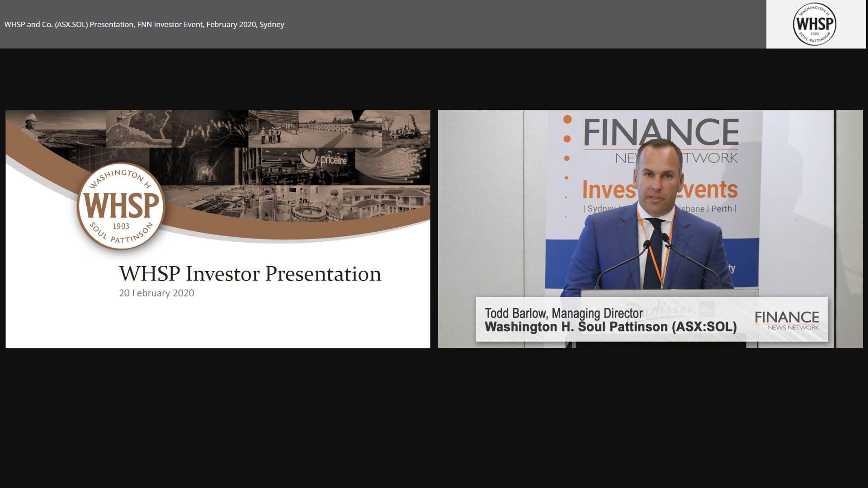The height and width of the screenshot is (488, 868).
Task: Click the round WHSP 1903 emblem on slide
Action: [121, 206]
